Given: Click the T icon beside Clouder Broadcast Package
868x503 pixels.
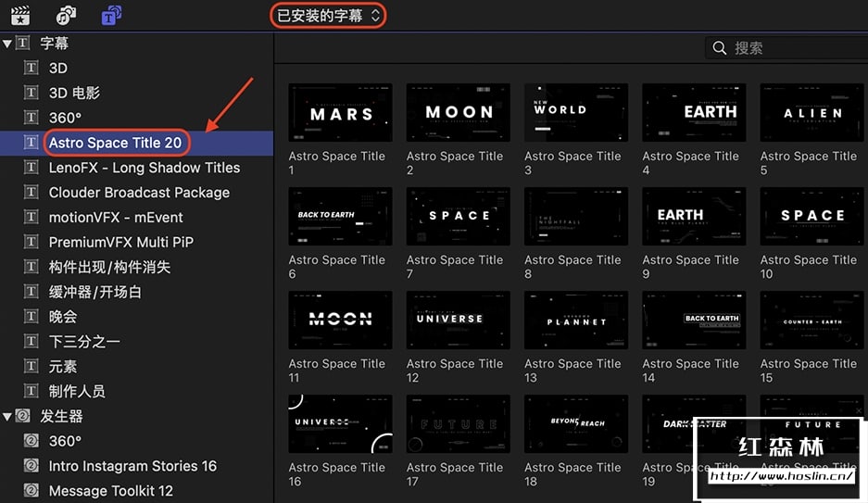Looking at the screenshot, I should point(31,192).
